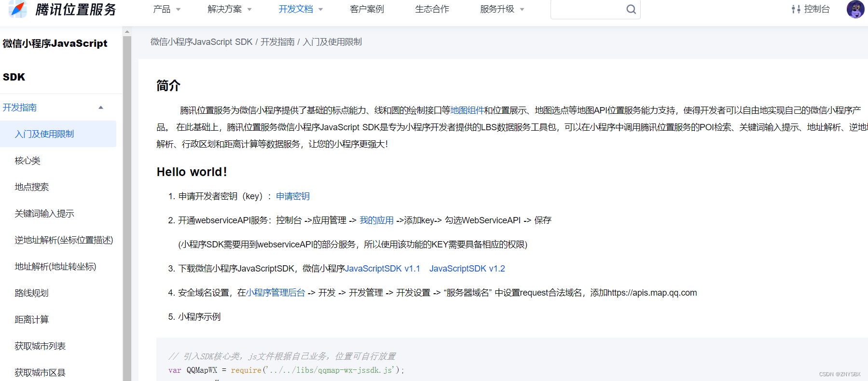Download JavaScriptSDK v1.1
This screenshot has width=868, height=381.
[383, 269]
